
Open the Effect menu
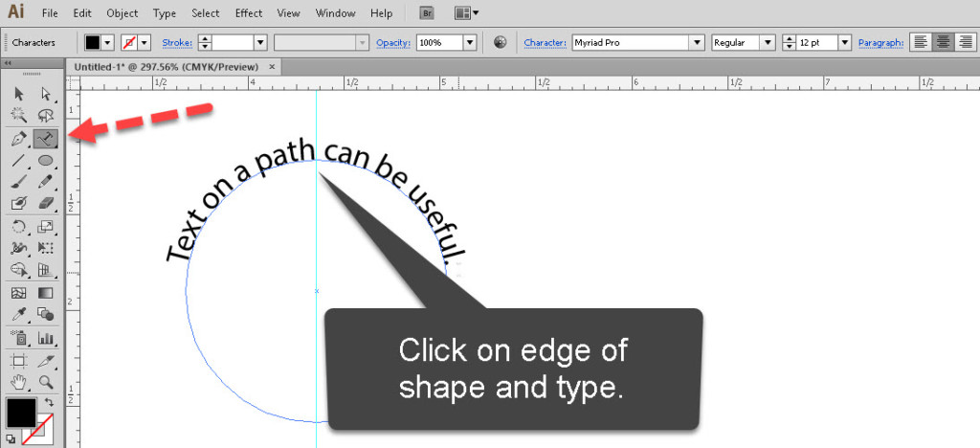[249, 13]
